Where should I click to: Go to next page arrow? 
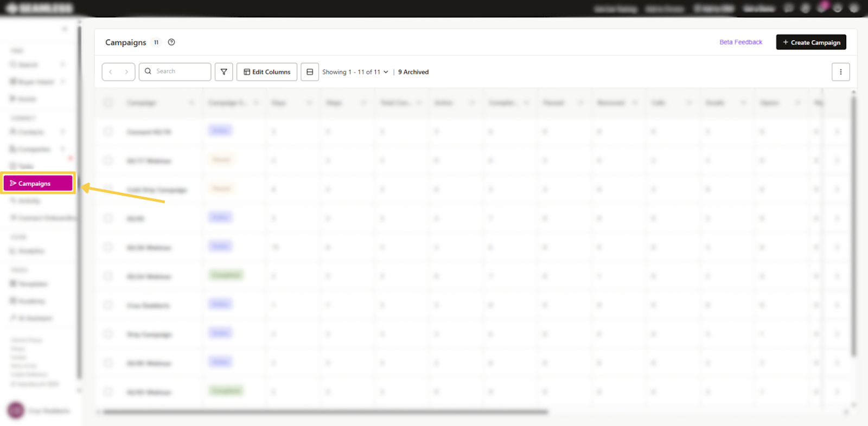(x=126, y=72)
